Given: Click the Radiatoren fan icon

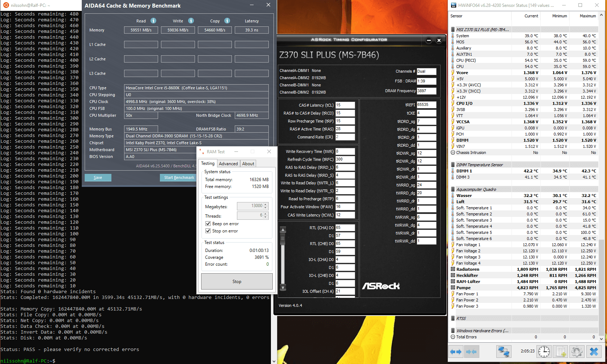Looking at the screenshot, I should (453, 269).
